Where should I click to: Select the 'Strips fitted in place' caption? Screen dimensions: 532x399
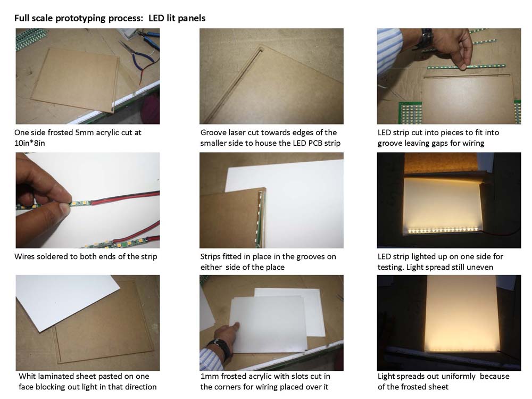click(x=268, y=262)
